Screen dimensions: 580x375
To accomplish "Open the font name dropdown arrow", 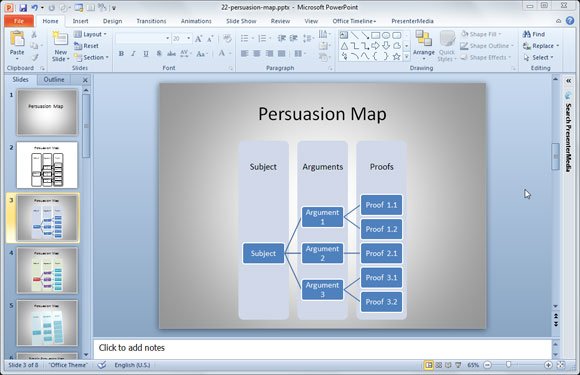I will (167, 38).
